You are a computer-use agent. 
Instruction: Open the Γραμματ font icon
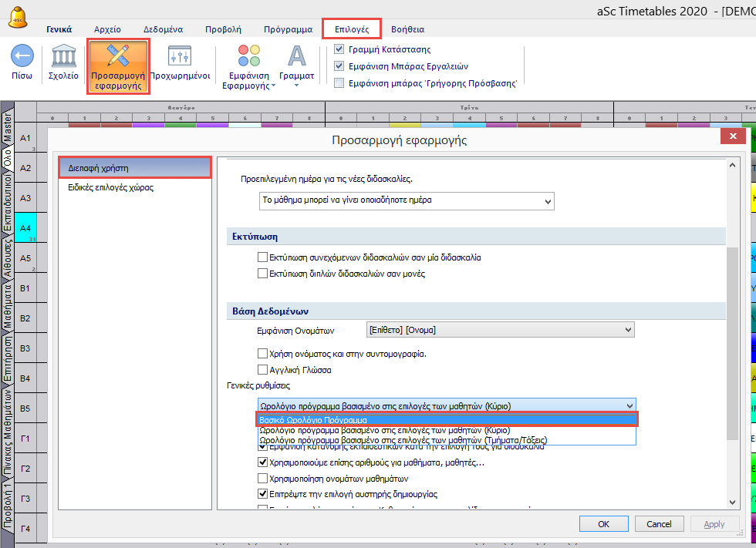point(296,56)
